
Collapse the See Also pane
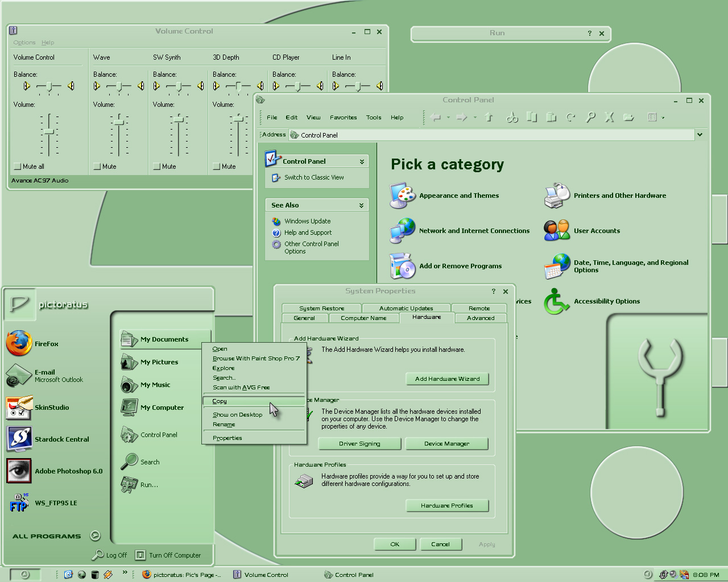tap(361, 205)
